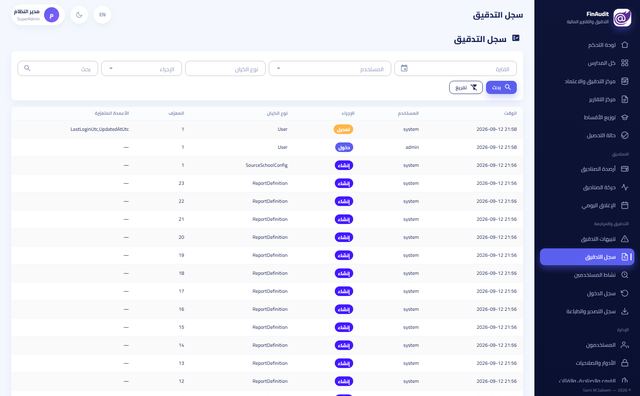The image size is (640, 396).
Task: Click the calendar icon in the الفترة field
Action: click(404, 68)
